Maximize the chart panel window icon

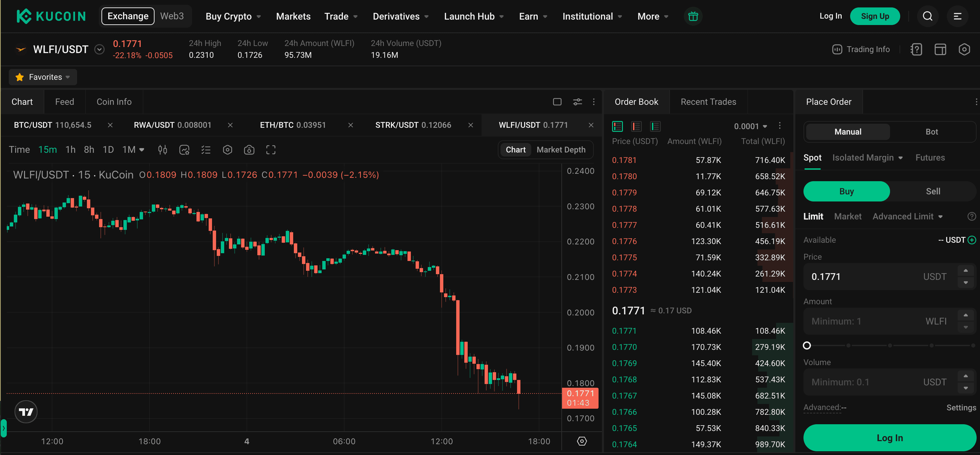point(557,101)
